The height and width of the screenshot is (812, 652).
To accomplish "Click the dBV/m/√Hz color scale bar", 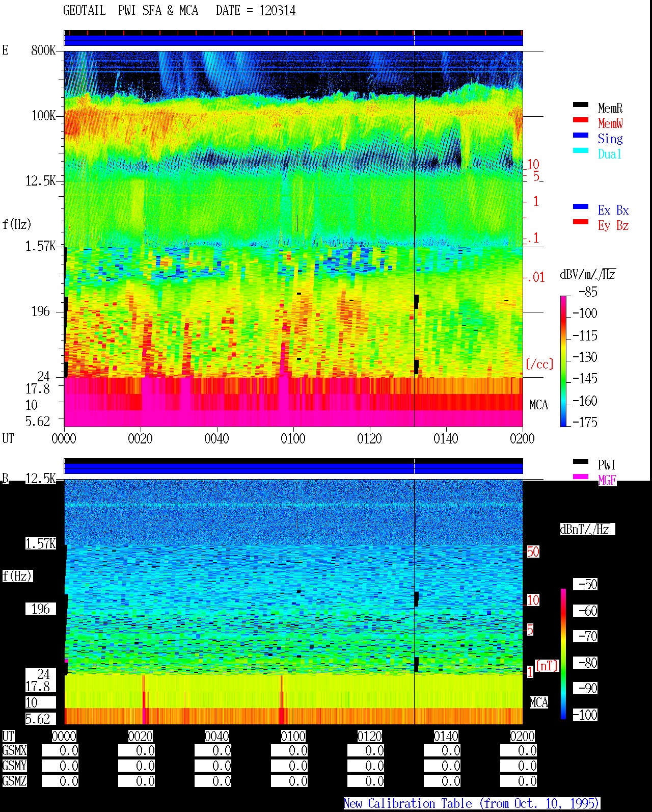I will 563,361.
